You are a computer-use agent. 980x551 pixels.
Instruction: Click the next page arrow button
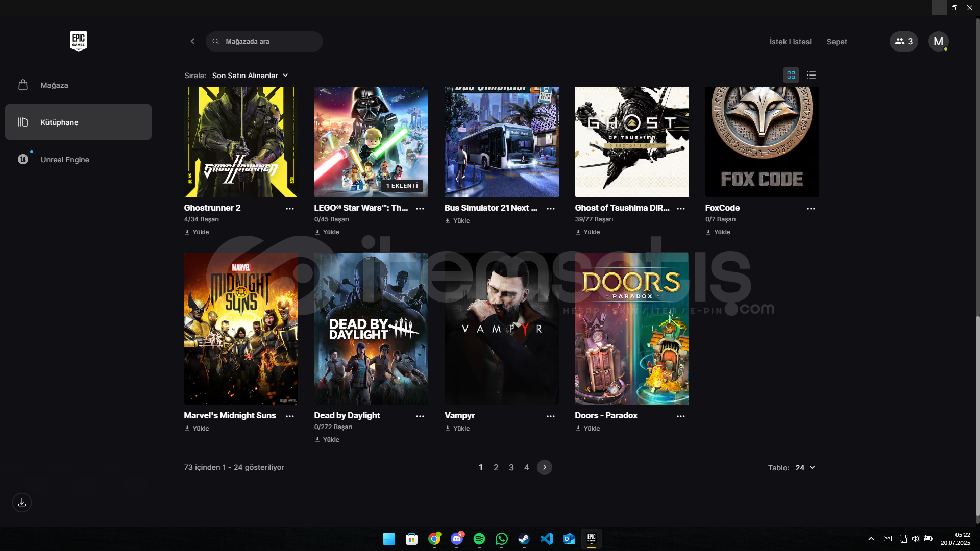click(x=544, y=467)
